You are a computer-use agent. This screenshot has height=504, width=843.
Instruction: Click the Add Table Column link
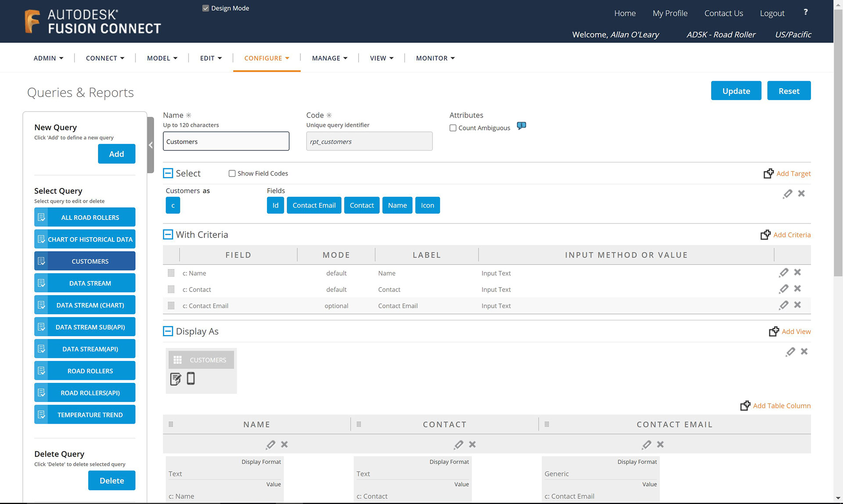tap(781, 406)
